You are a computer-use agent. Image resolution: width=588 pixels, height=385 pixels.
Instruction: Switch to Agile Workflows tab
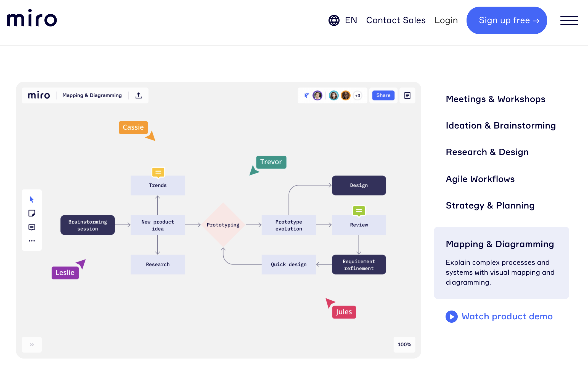[x=480, y=179]
